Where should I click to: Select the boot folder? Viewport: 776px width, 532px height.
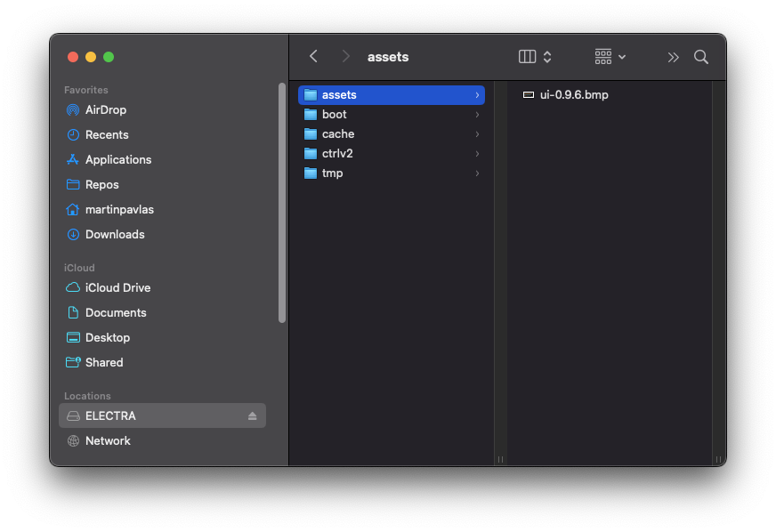pyautogui.click(x=392, y=115)
